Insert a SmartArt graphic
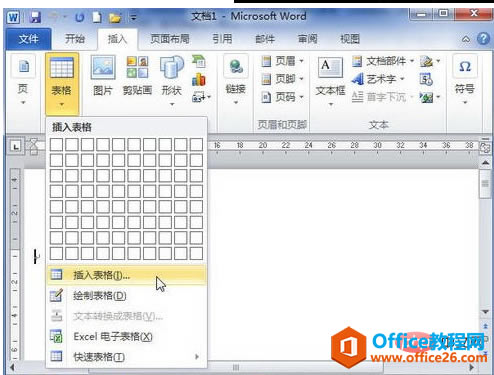494x375 pixels. tap(199, 61)
